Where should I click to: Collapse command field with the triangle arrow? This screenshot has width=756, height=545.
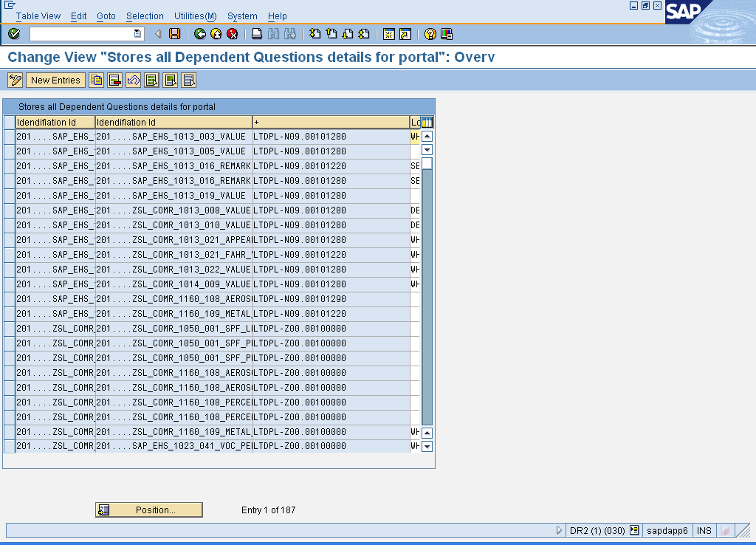(x=158, y=34)
